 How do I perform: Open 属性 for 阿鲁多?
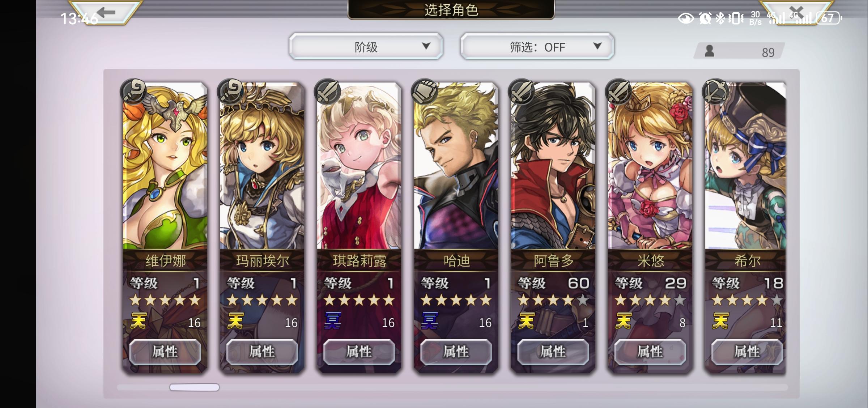(553, 352)
